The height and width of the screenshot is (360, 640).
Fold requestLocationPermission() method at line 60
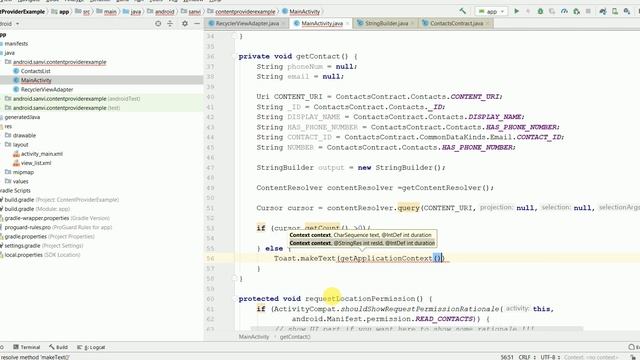(235, 299)
